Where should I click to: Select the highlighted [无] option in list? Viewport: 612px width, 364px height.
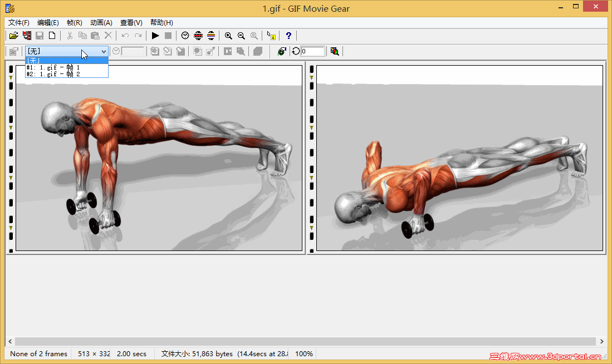click(x=67, y=61)
